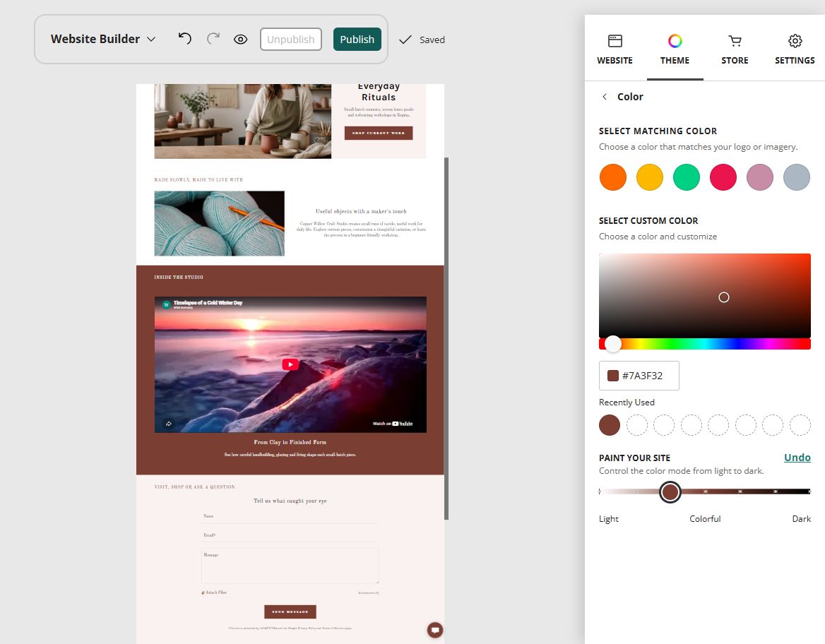Go back using the Color back chevron
825x644 pixels.
pyautogui.click(x=605, y=97)
